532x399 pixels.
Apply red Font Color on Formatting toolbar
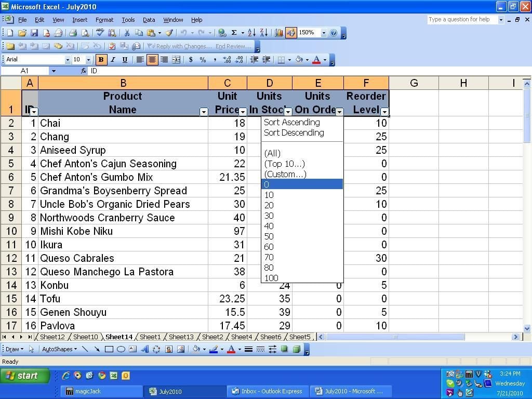[x=316, y=60]
